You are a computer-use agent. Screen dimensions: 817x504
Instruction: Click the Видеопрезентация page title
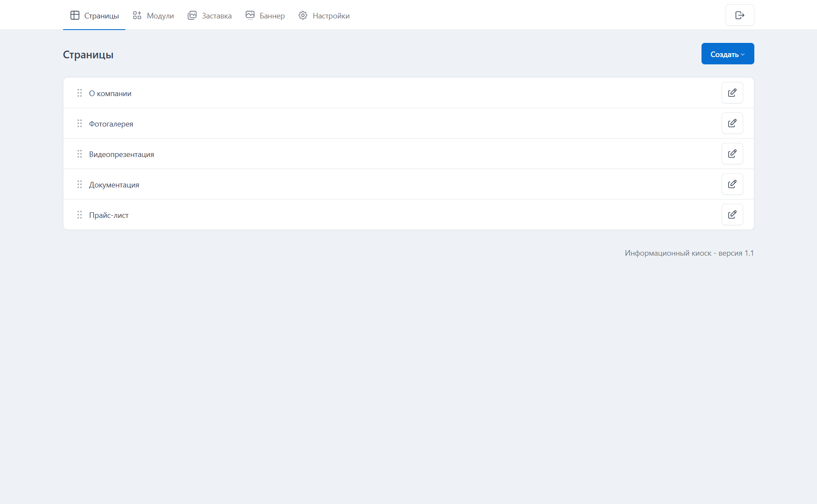coord(121,154)
